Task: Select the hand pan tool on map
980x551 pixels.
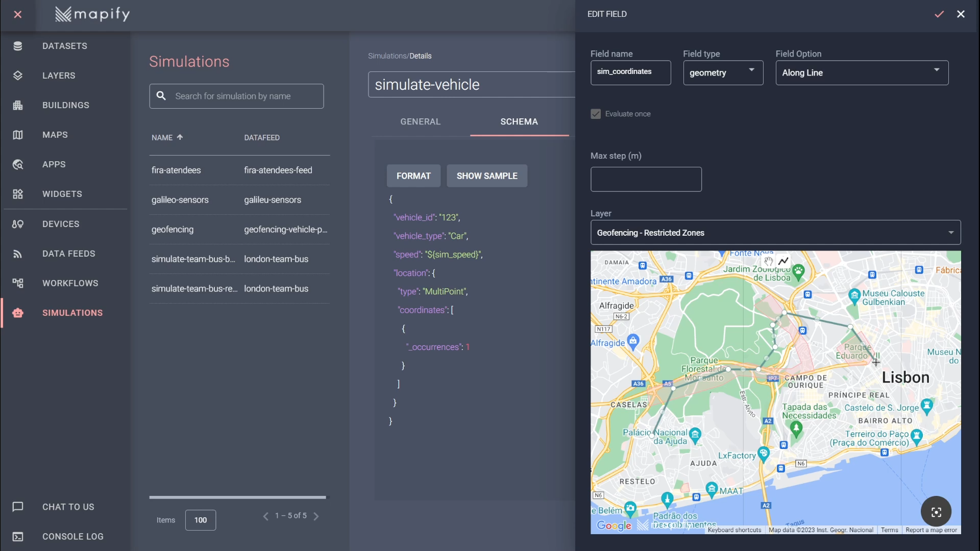Action: pyautogui.click(x=769, y=261)
